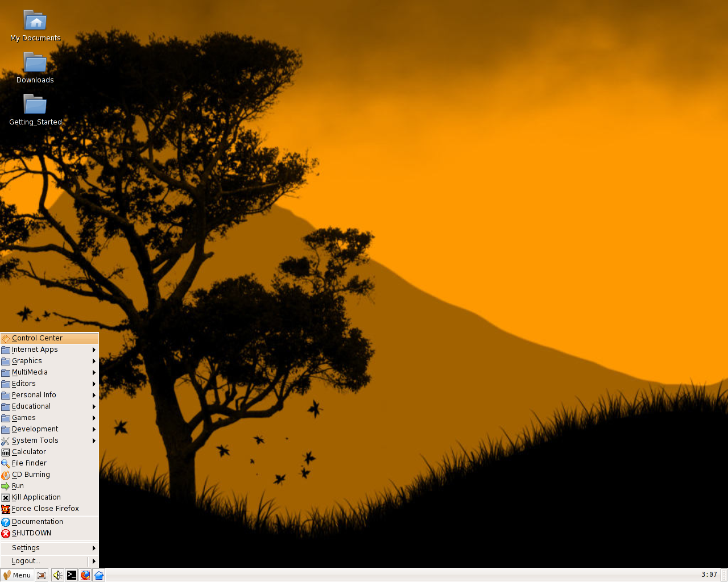
Task: Click the speaker volume taskbar icon
Action: 57,575
